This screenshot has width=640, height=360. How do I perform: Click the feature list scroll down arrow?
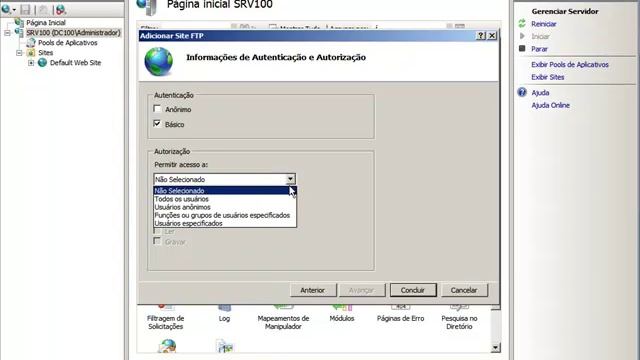495,348
